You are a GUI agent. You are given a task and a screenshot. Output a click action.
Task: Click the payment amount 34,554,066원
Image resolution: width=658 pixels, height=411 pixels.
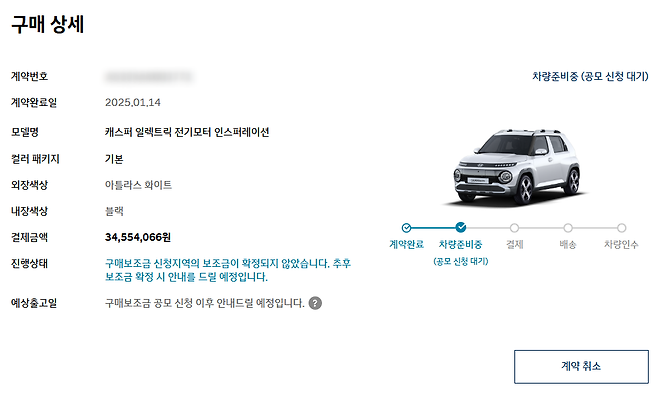pos(138,237)
